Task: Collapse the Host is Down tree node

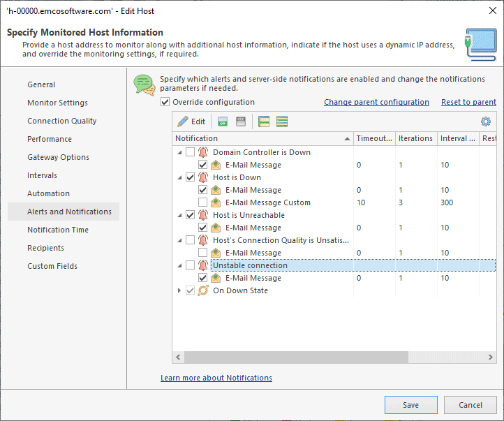Action: point(179,177)
